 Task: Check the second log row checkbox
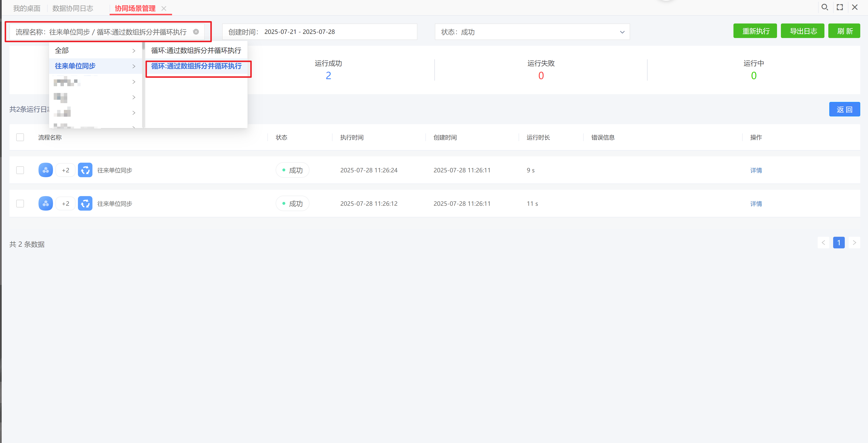coord(20,204)
